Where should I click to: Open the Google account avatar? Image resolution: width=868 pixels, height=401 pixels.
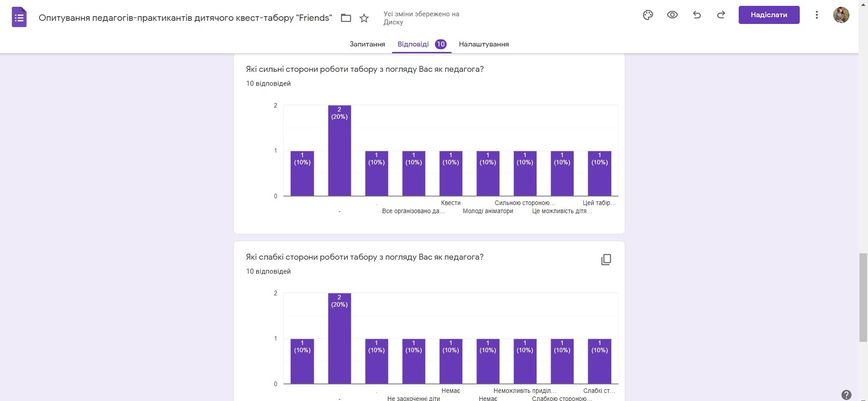click(841, 15)
